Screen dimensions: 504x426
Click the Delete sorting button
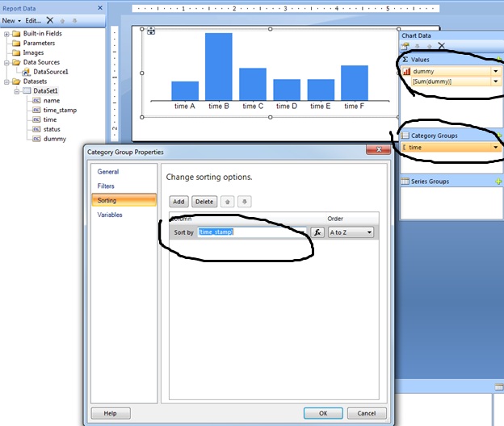(x=204, y=202)
